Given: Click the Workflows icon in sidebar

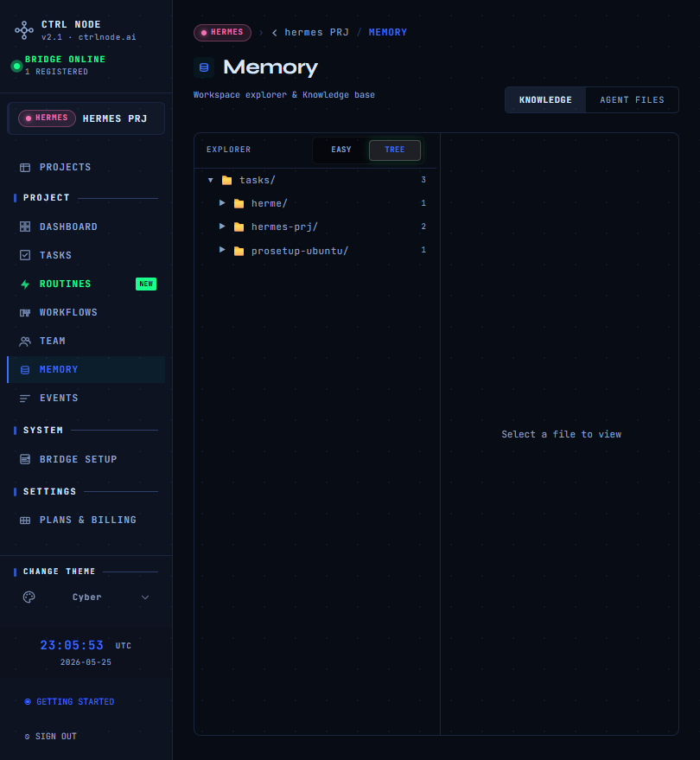Looking at the screenshot, I should point(25,313).
